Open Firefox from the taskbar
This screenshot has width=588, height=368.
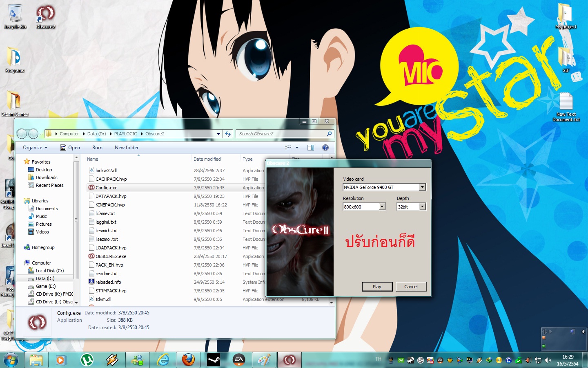coord(188,360)
